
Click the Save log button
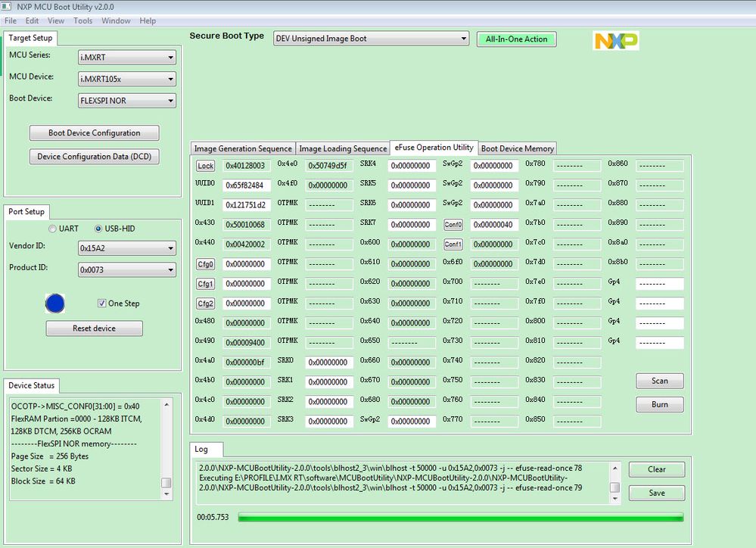(657, 493)
